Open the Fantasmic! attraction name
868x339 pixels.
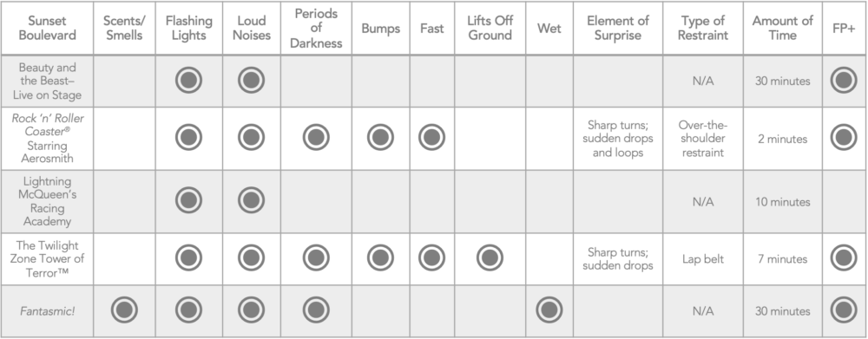(x=47, y=311)
